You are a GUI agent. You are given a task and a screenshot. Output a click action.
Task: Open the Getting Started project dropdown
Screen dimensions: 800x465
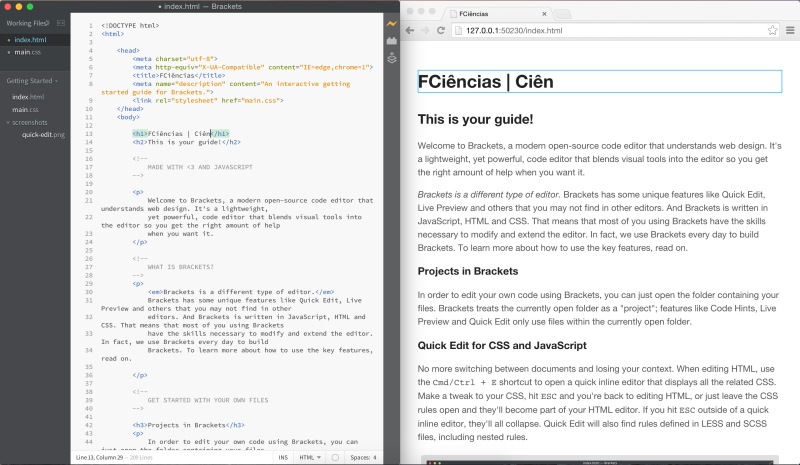click(x=32, y=81)
